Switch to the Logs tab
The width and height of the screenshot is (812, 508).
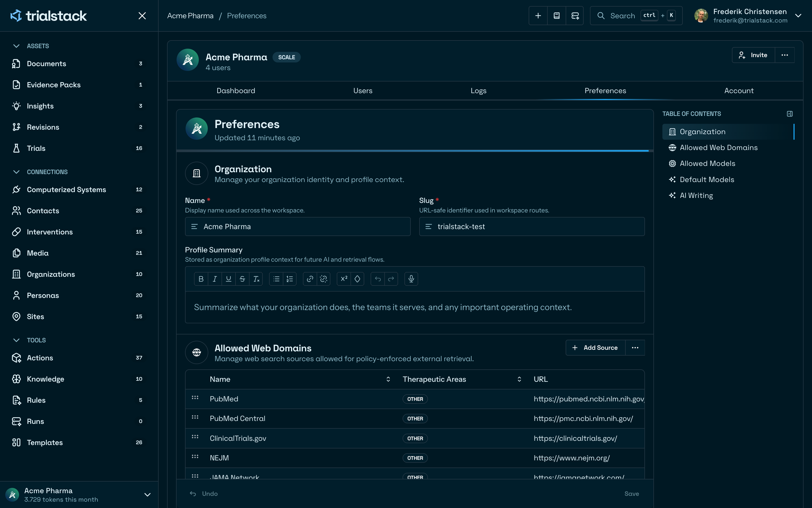[x=478, y=91]
